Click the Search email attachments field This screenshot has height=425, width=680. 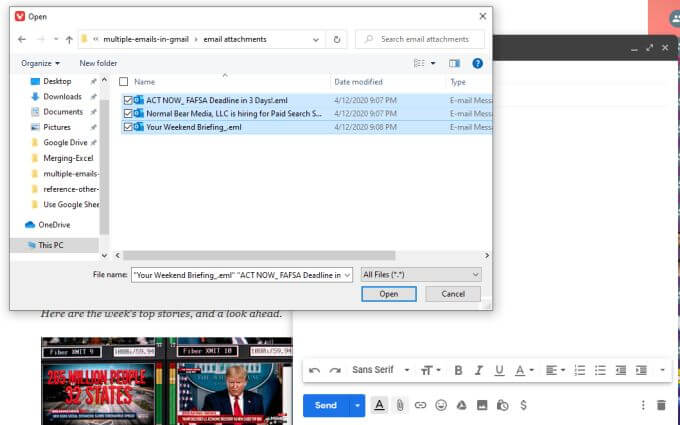[x=423, y=39]
